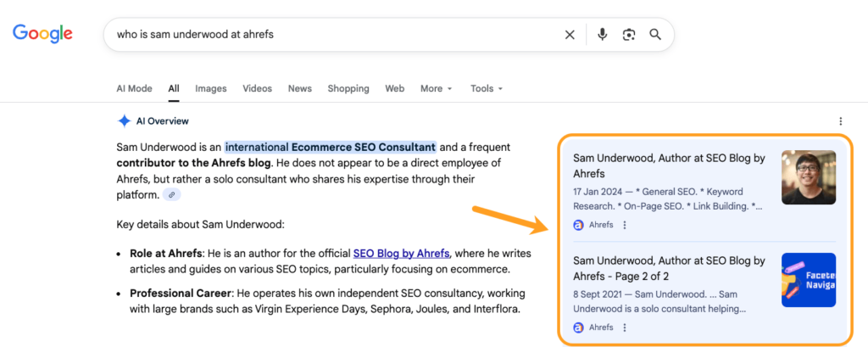
Task: Click 'contributor to the Ahrefs blog' bold text
Action: click(x=196, y=163)
